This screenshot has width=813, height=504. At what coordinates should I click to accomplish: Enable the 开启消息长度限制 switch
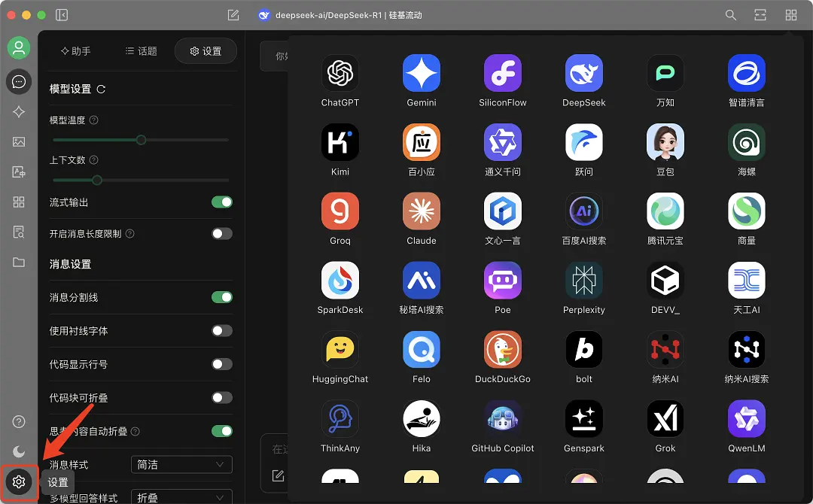[222, 234]
